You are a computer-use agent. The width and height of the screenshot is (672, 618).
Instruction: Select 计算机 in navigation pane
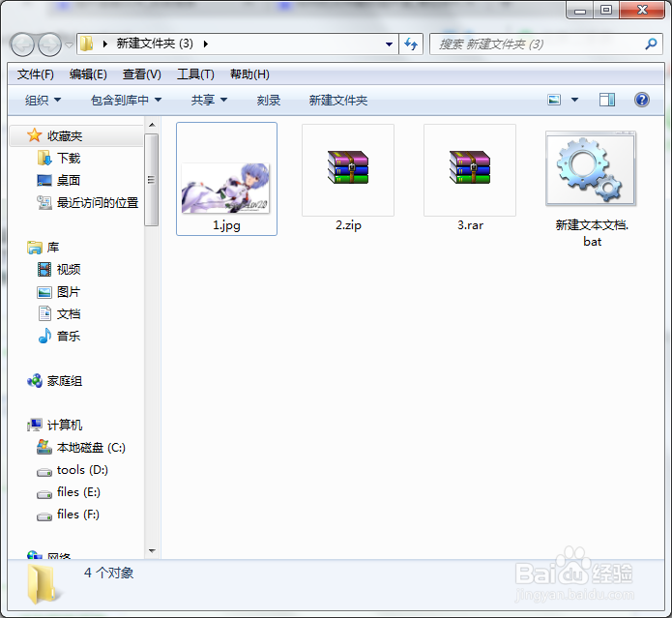click(x=64, y=426)
